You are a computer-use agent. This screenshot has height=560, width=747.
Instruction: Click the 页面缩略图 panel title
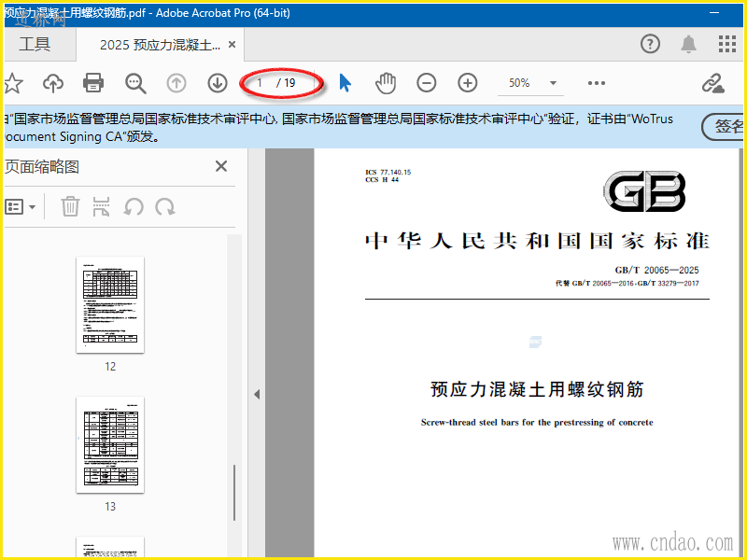42,167
